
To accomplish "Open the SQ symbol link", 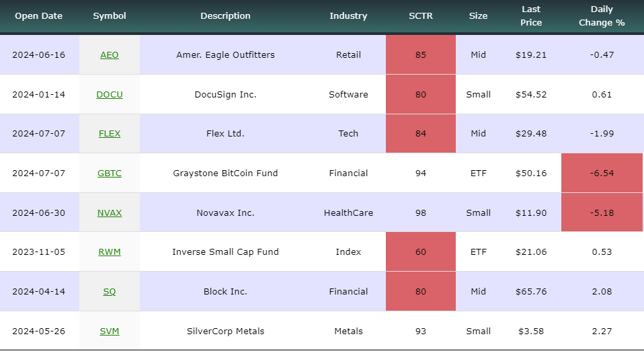I will click(x=110, y=291).
